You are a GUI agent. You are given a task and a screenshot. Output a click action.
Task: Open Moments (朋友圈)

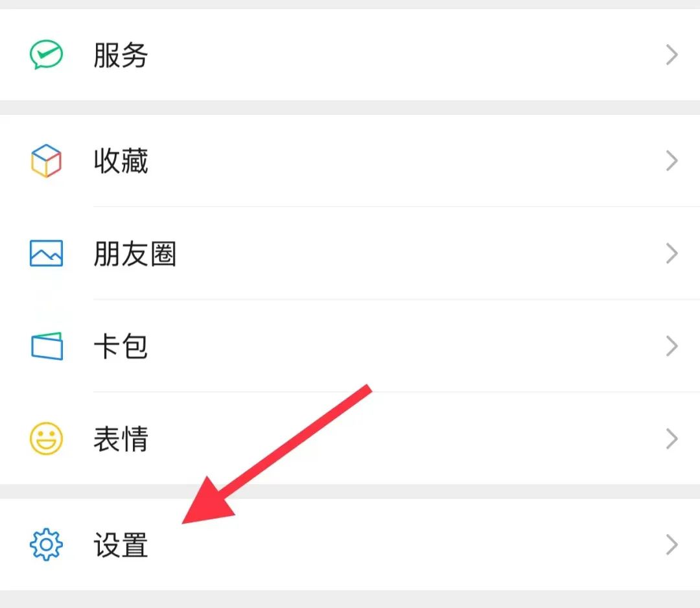(135, 253)
